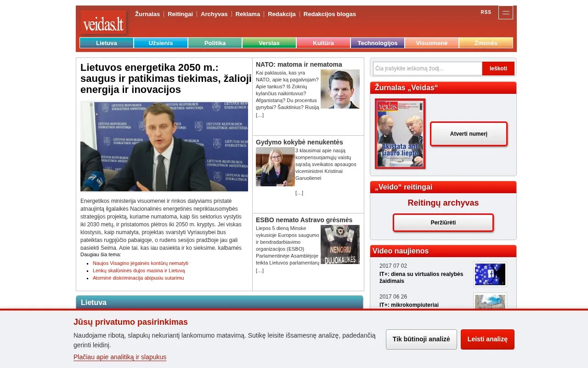Screen dimensions: 588x368
Task: Select the Reklama menu link
Action: pyautogui.click(x=248, y=14)
